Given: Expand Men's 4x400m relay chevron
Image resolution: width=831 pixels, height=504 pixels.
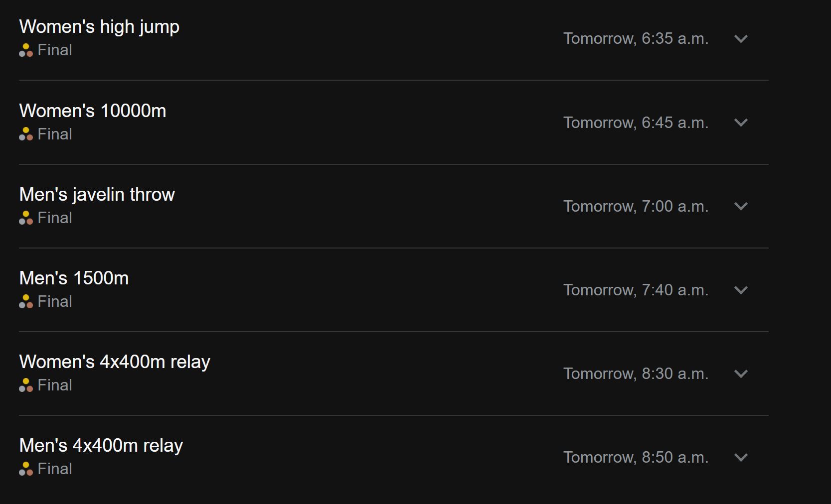Looking at the screenshot, I should 741,457.
